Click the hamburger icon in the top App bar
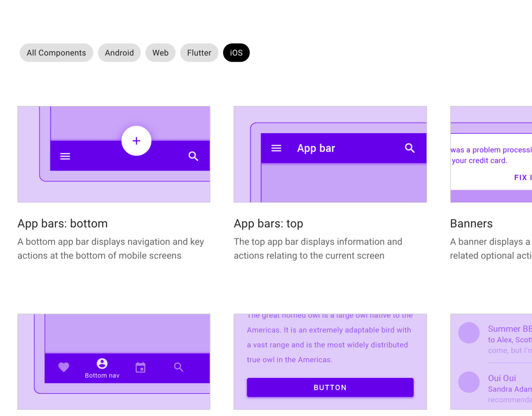The image size is (532, 416). 276,148
